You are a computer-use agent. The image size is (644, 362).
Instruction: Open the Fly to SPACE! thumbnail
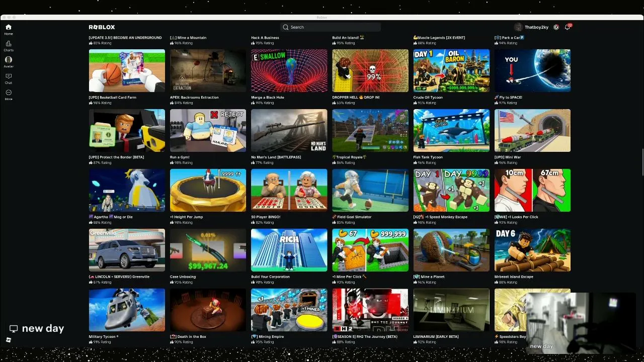pyautogui.click(x=532, y=70)
